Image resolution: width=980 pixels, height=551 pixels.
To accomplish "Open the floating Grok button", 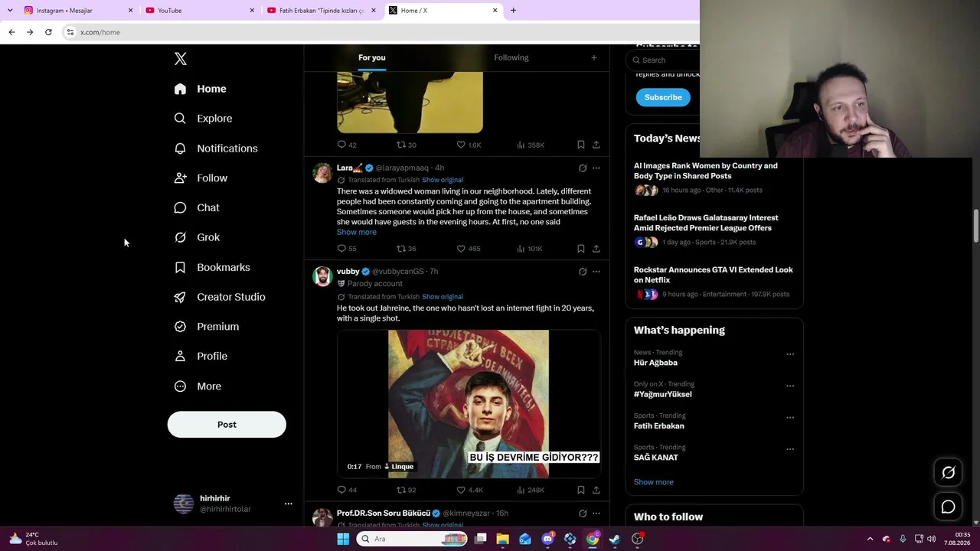I will (x=948, y=473).
